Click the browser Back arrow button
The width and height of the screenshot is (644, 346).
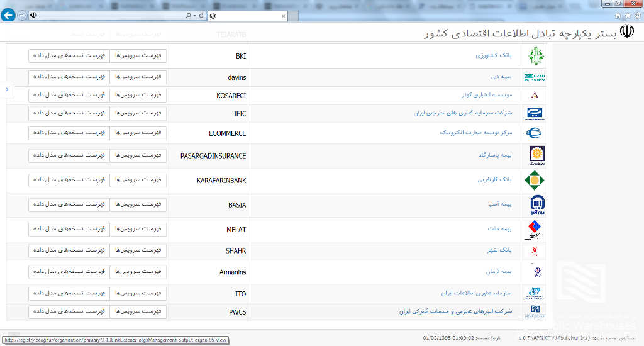[x=8, y=15]
